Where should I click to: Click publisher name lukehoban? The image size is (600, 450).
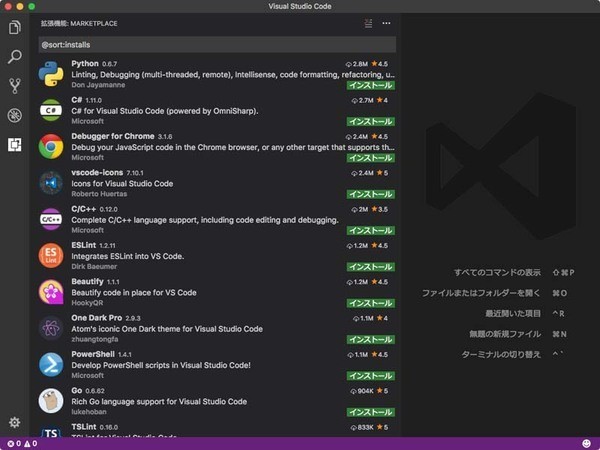point(89,412)
